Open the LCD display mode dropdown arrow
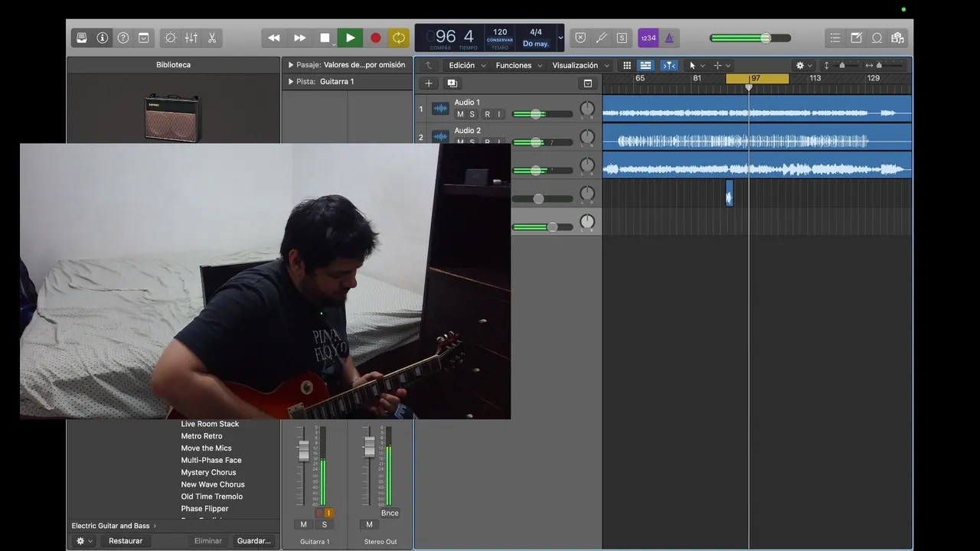The width and height of the screenshot is (980, 551). (x=560, y=37)
